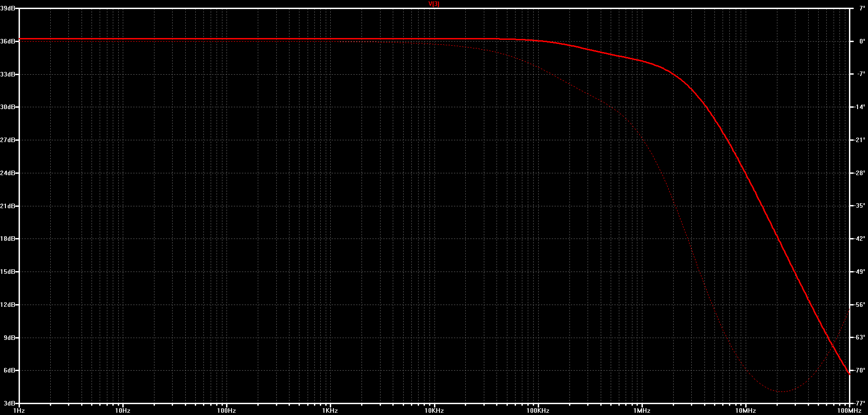
Task: Click the -14° phase axis label
Action: click(x=860, y=107)
